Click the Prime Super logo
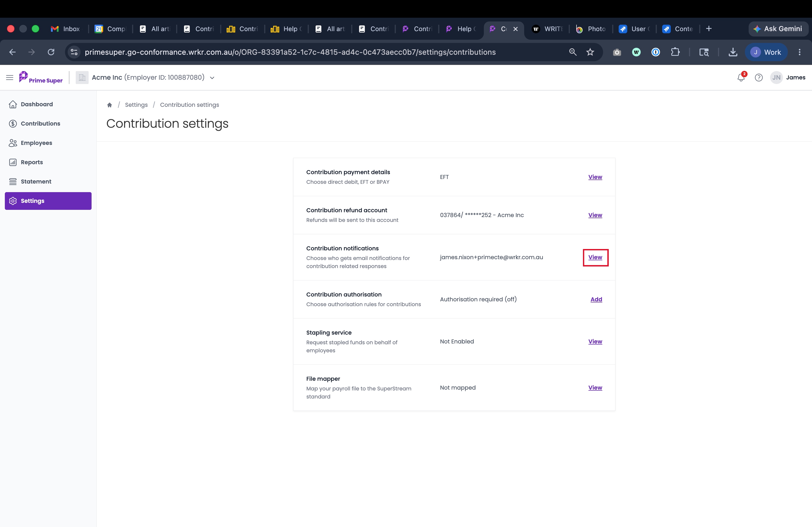The width and height of the screenshot is (812, 527). [41, 77]
